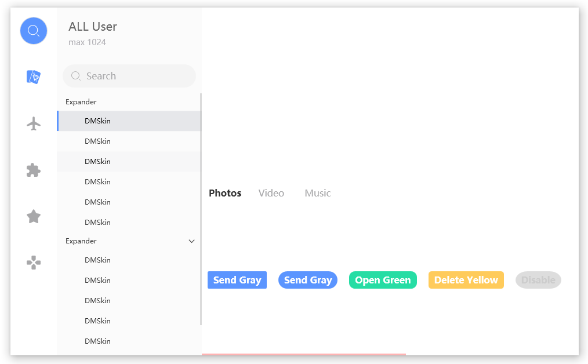Screen dimensions: 588x364
Task: Switch to the Video tab
Action: (271, 193)
